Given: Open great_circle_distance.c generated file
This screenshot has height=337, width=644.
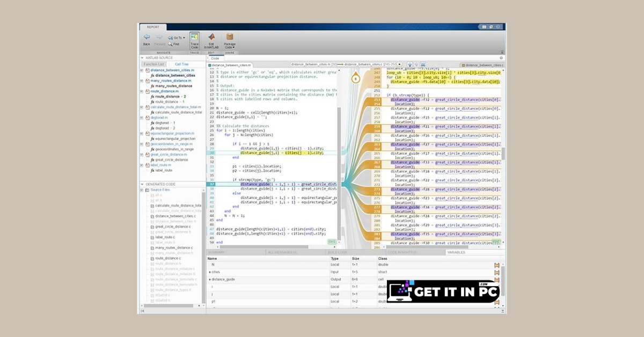Looking at the screenshot, I should pos(172,226).
